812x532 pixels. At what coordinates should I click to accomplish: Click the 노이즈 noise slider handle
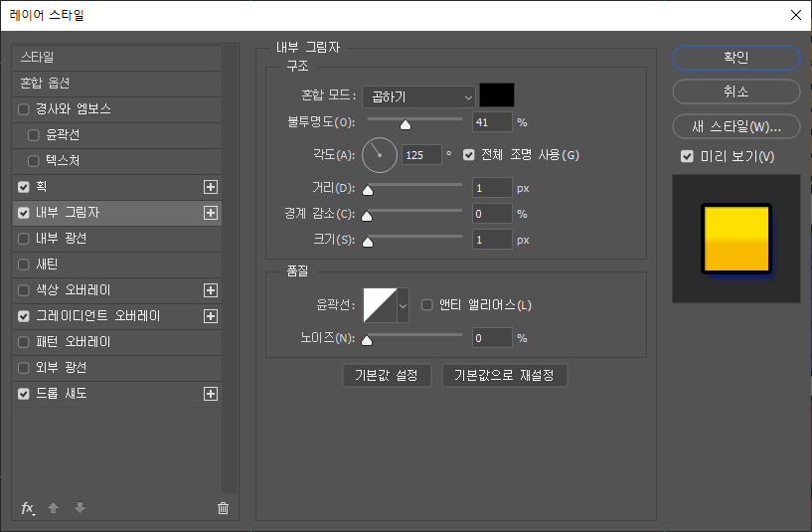(367, 340)
